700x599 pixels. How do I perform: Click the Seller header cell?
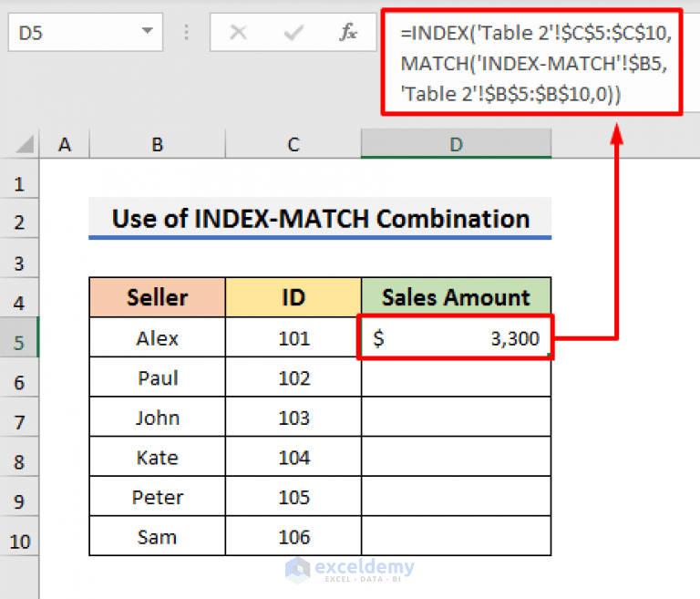pyautogui.click(x=158, y=297)
